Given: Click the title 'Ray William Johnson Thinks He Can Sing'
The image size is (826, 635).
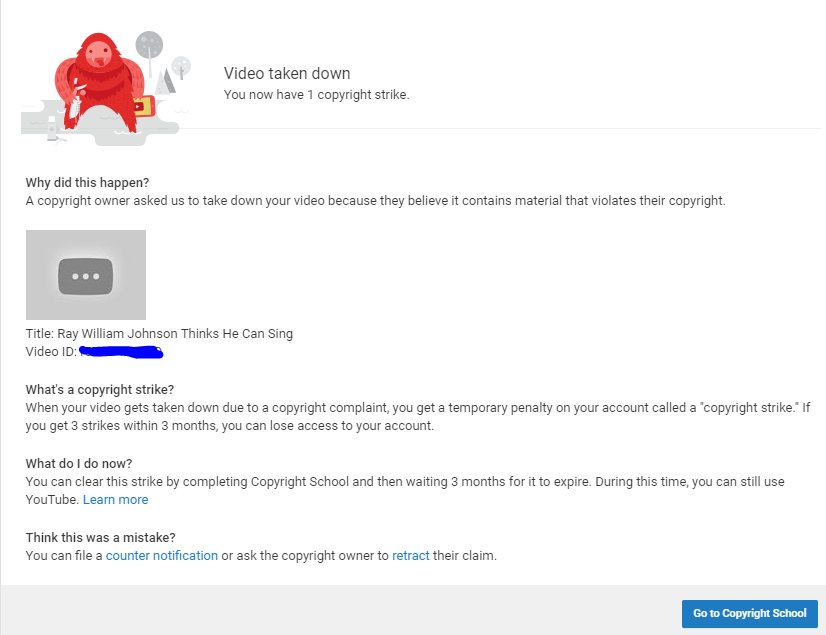Looking at the screenshot, I should pyautogui.click(x=175, y=334).
